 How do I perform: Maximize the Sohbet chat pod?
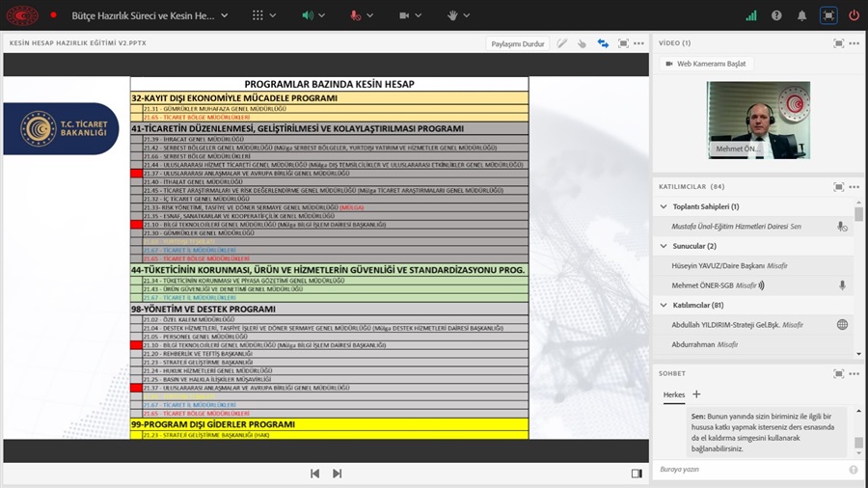(839, 374)
